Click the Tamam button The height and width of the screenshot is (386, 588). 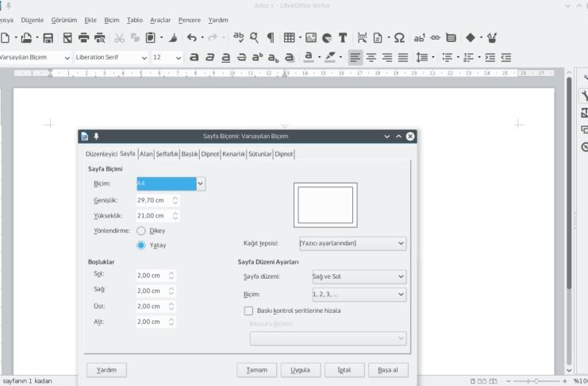(x=257, y=370)
